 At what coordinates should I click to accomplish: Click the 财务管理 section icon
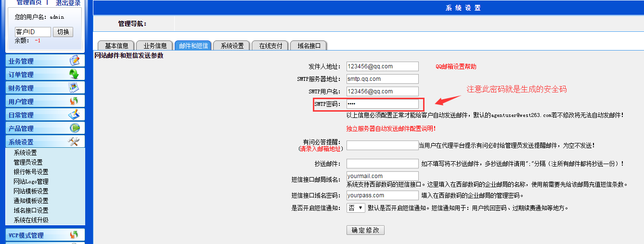pos(74,88)
